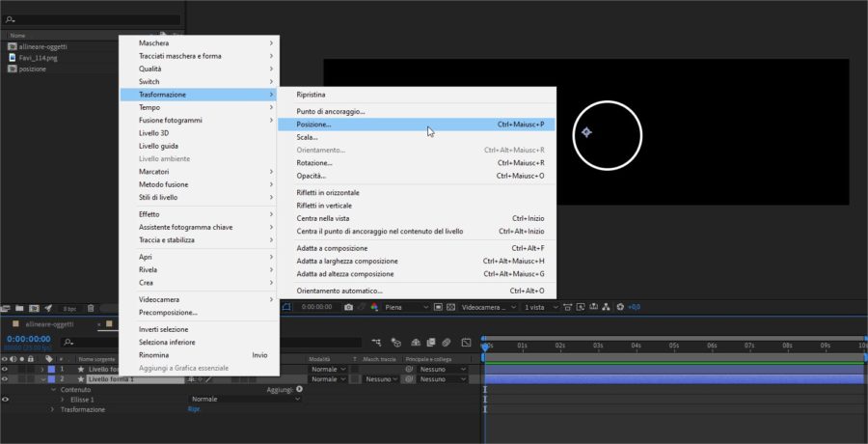Take a snapshot with the camera icon
868x444 pixels.
click(348, 307)
